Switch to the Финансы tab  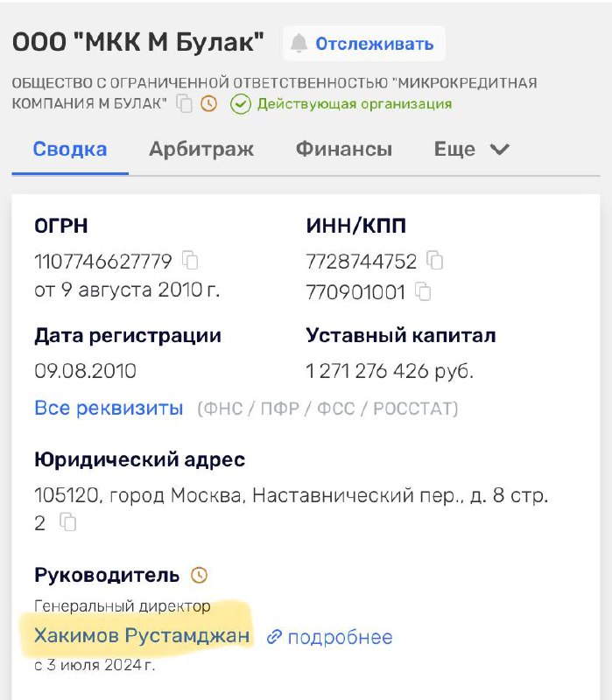[x=343, y=149]
